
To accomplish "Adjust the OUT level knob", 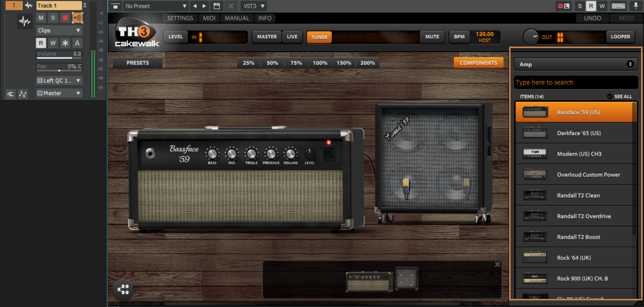I will click(x=531, y=37).
